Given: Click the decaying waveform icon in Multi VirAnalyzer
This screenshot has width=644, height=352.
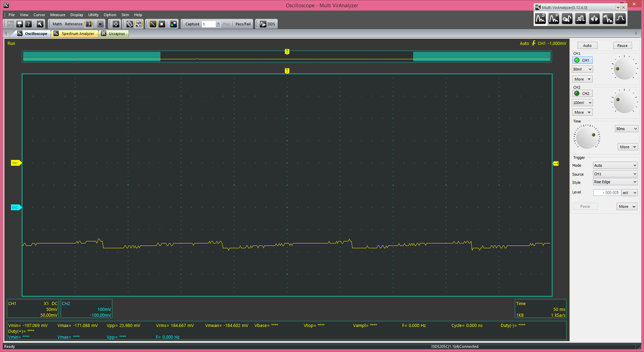Looking at the screenshot, I should pyautogui.click(x=608, y=19).
